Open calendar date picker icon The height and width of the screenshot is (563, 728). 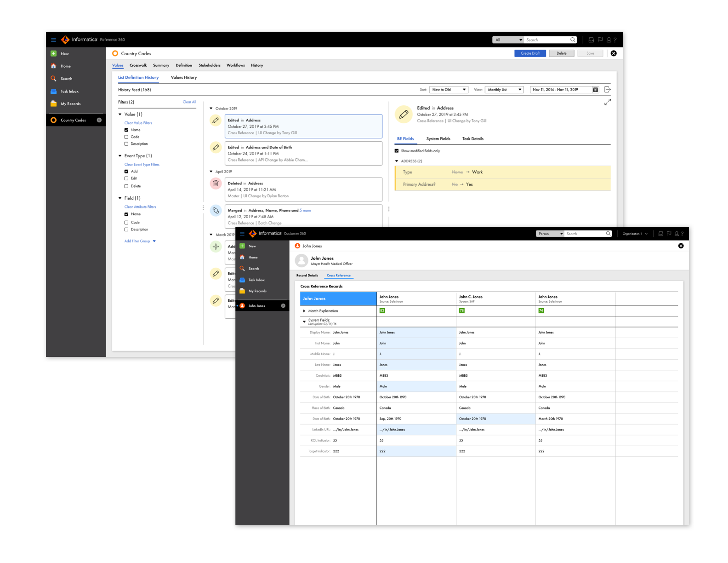click(596, 90)
